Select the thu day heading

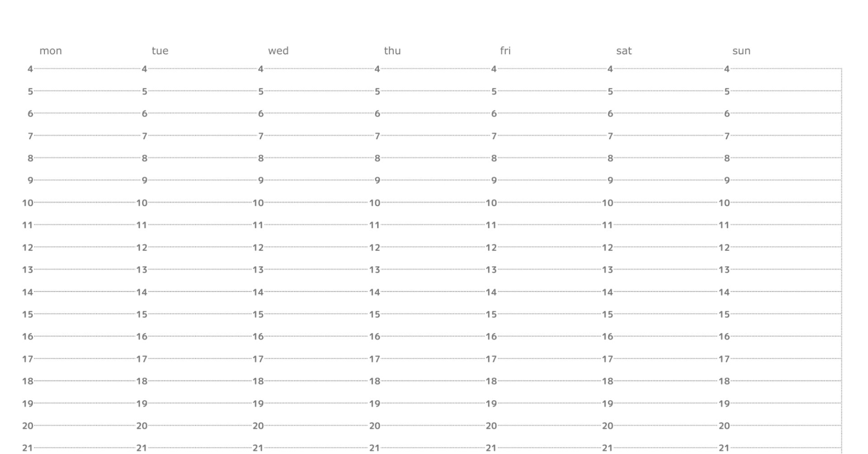click(392, 51)
